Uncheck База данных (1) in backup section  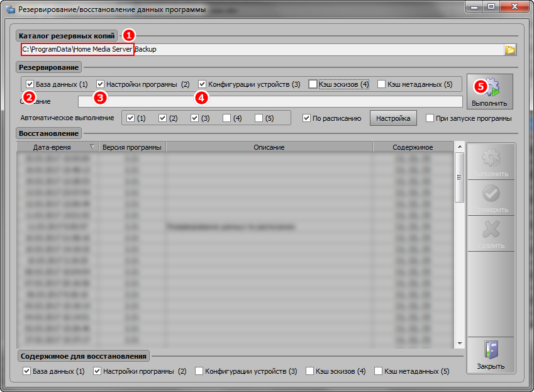coord(30,84)
